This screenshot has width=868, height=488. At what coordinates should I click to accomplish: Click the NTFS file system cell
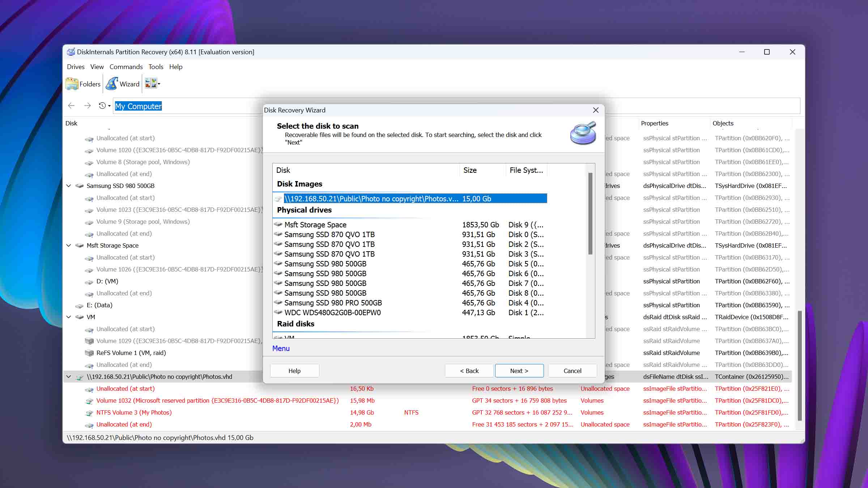(411, 412)
